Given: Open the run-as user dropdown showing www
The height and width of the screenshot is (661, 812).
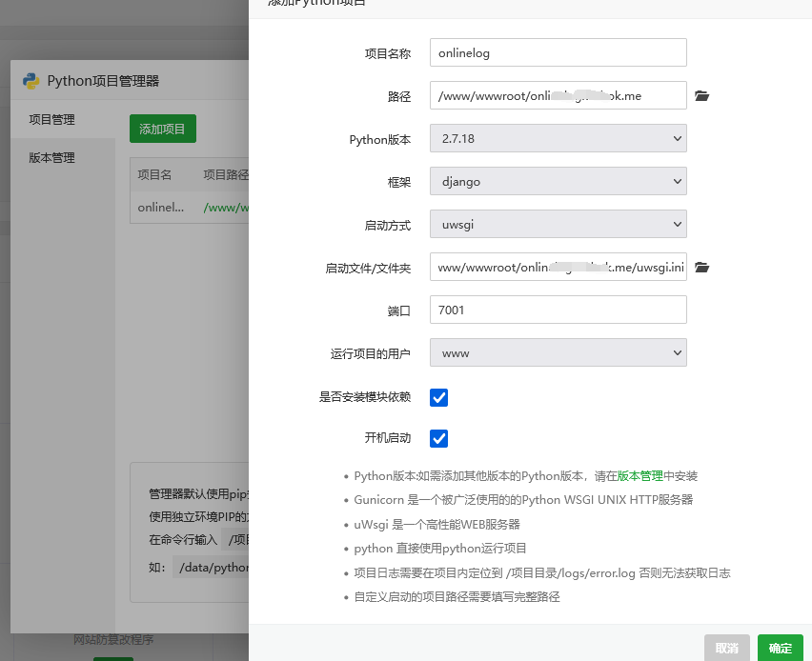Looking at the screenshot, I should tap(558, 352).
